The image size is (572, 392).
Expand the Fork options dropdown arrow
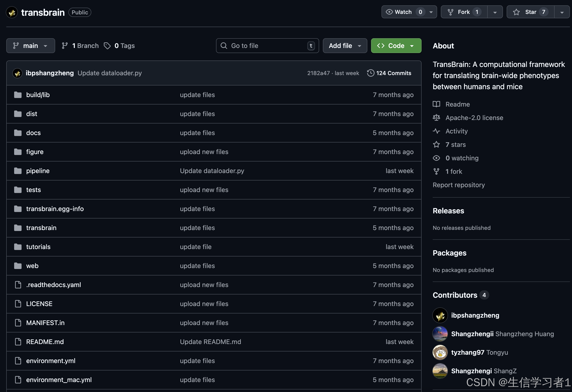click(x=495, y=12)
